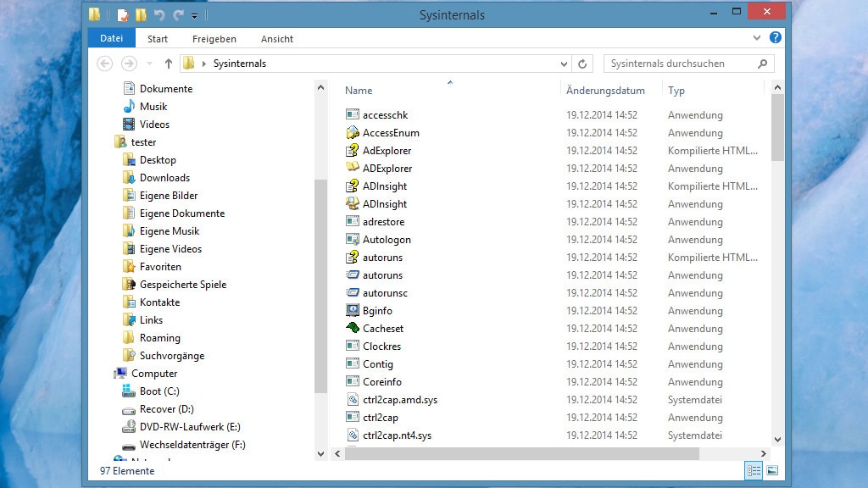Click the DVD-RW-Laufwerk (E:) drive icon
Screen dimensions: 868x488
click(x=129, y=427)
